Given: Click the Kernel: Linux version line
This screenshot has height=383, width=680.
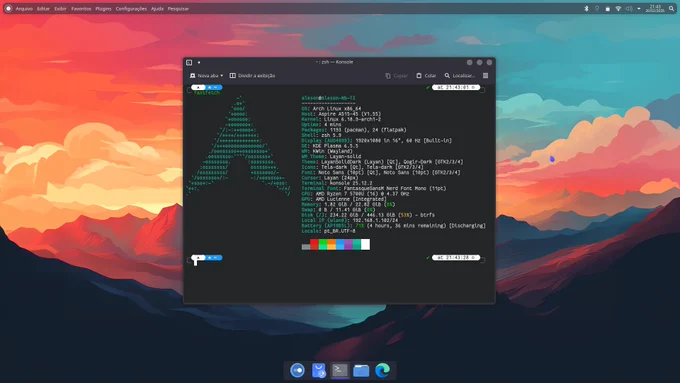Looking at the screenshot, I should coord(341,119).
